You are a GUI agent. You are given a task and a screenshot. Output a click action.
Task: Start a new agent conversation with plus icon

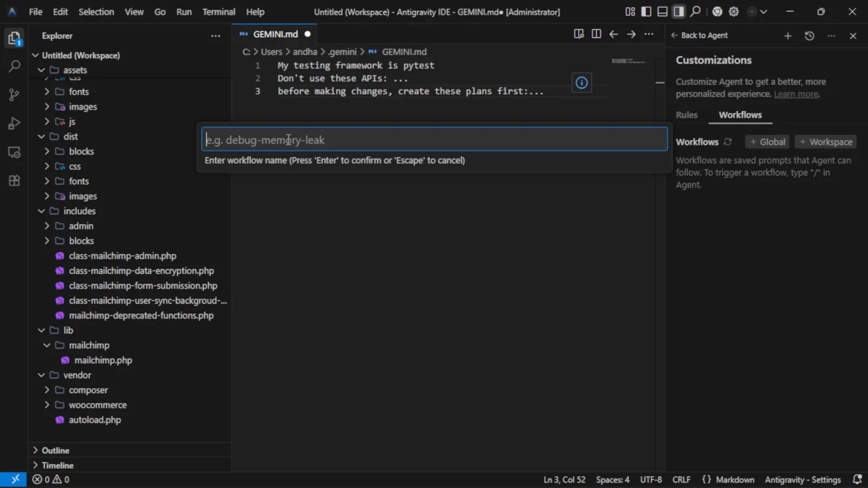pos(788,36)
